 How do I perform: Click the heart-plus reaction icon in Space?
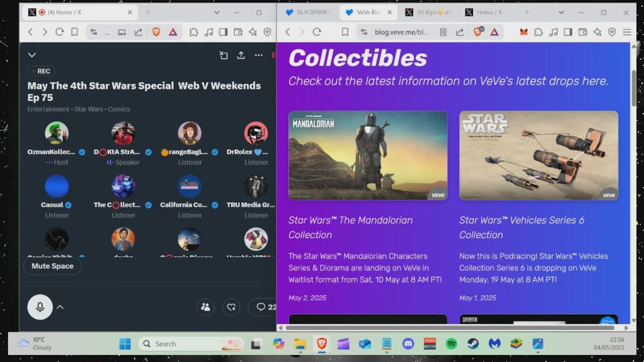coord(231,307)
